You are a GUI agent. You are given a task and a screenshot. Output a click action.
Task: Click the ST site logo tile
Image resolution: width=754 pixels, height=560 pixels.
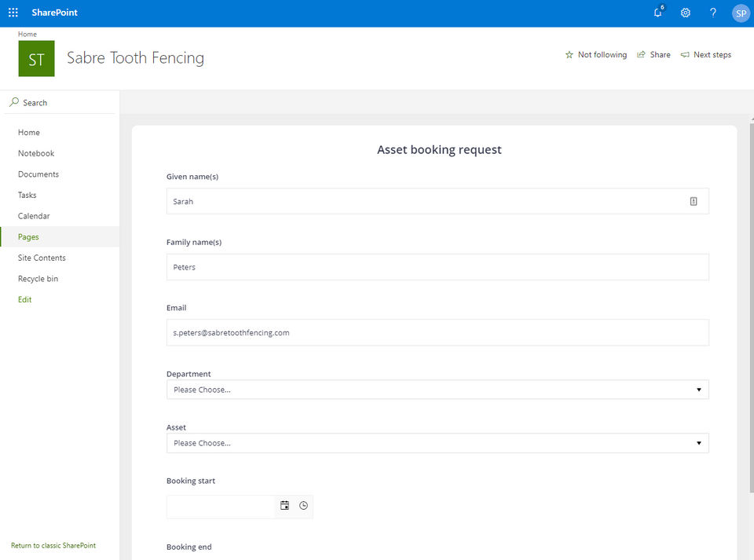[x=36, y=59]
